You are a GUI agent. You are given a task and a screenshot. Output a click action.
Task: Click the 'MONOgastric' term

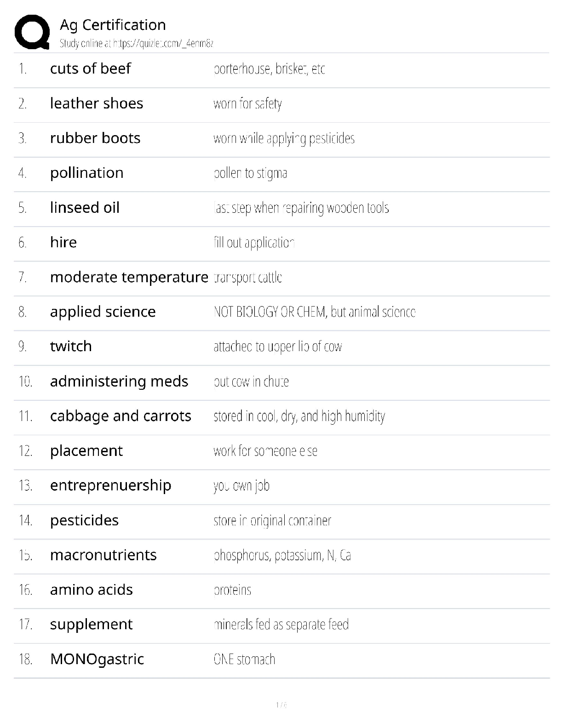tap(97, 659)
